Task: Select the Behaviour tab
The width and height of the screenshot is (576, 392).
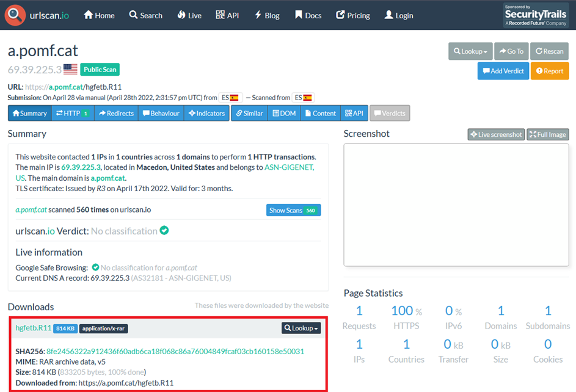Action: [161, 113]
